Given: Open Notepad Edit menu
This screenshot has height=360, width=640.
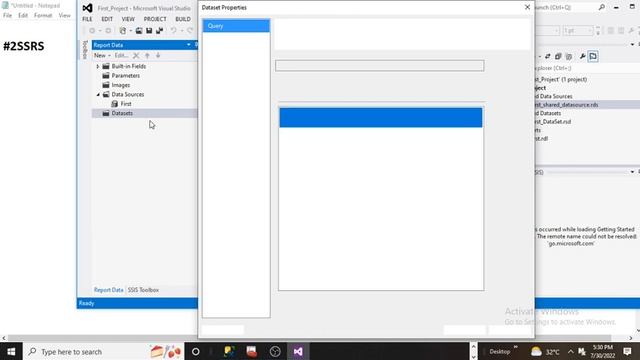Looking at the screenshot, I should pyautogui.click(x=23, y=16).
